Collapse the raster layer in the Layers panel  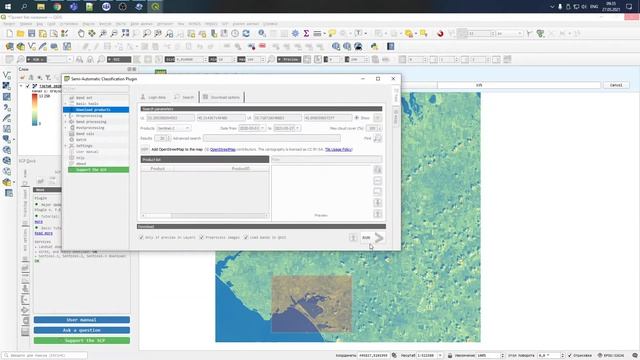[x=21, y=86]
